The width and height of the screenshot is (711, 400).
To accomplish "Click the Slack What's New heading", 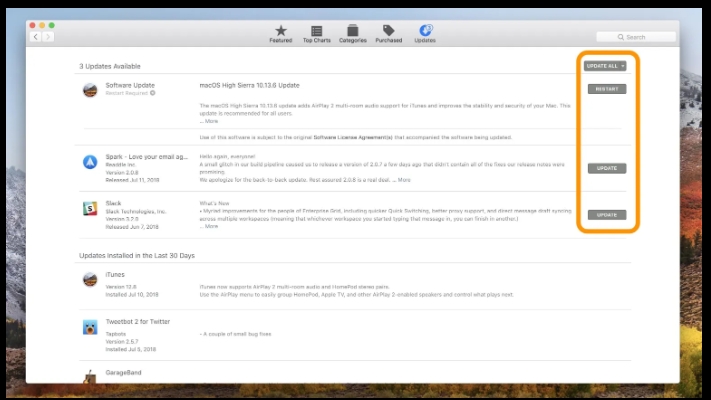I will [214, 203].
